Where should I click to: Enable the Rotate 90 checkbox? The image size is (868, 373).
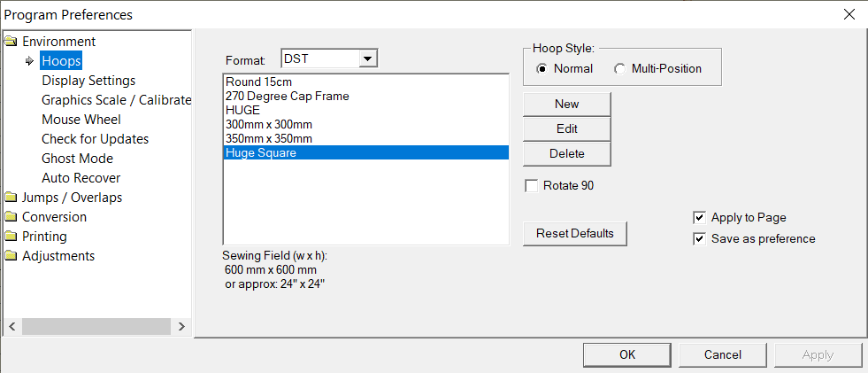tap(532, 185)
